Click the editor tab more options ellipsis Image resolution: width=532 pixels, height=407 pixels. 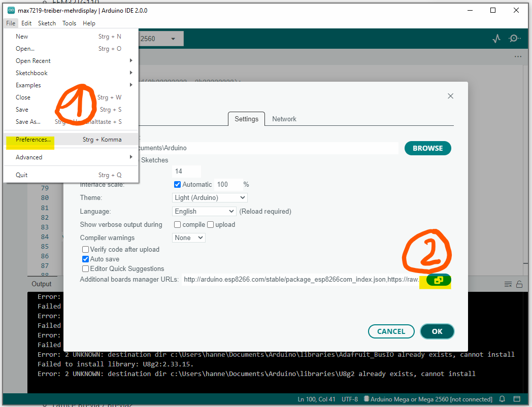(x=518, y=56)
